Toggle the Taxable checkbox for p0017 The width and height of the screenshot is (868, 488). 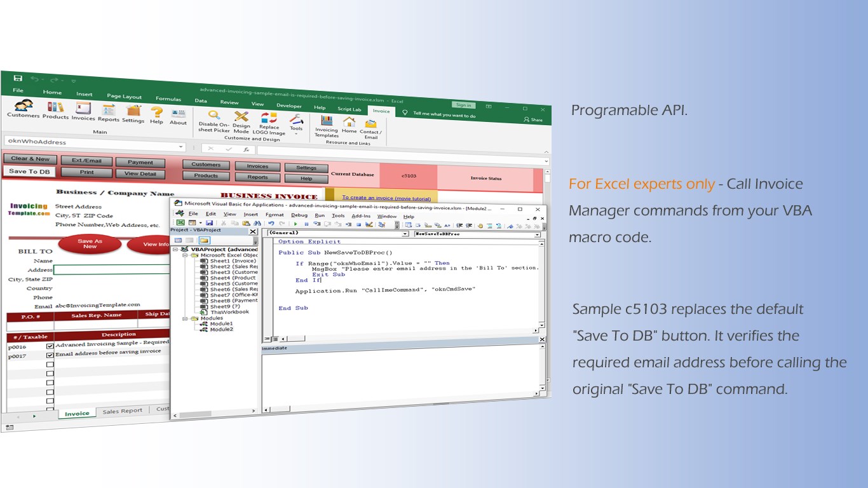(x=50, y=355)
